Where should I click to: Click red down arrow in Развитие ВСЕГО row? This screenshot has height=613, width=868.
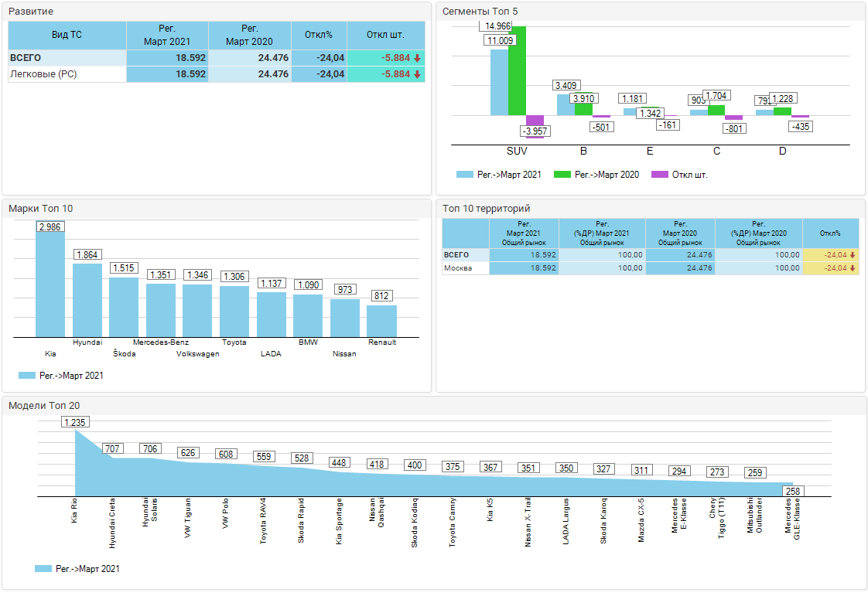(417, 58)
